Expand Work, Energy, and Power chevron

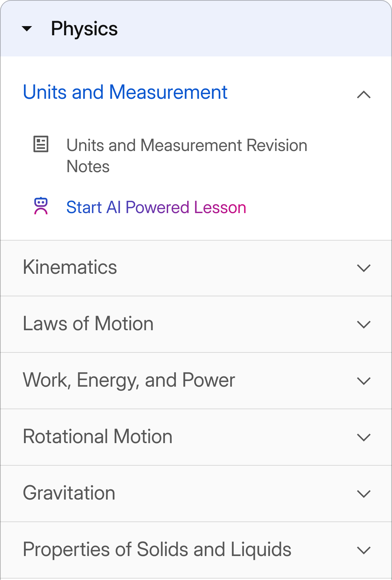364,381
